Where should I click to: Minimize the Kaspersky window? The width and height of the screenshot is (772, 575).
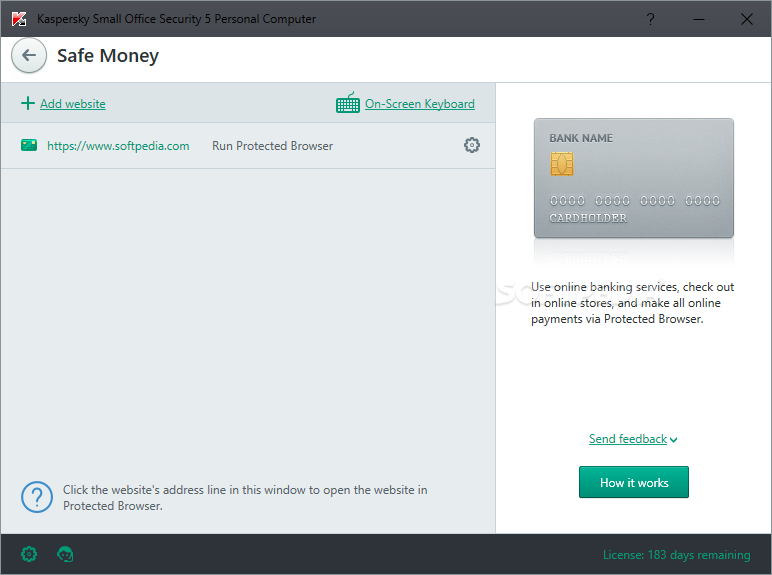pos(699,19)
